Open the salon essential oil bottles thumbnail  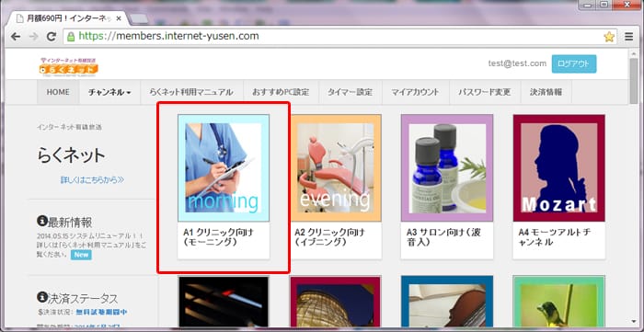pyautogui.click(x=447, y=168)
